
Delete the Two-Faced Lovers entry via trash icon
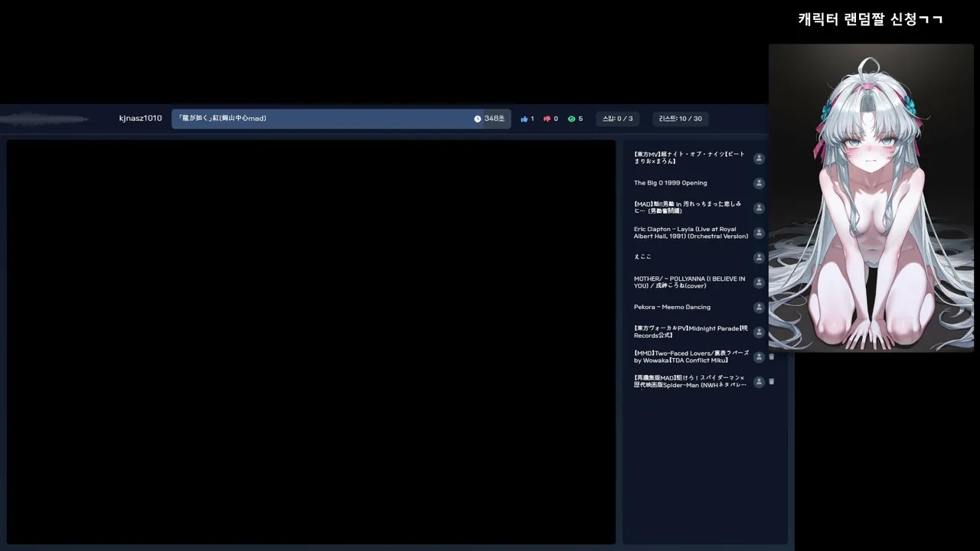click(772, 357)
